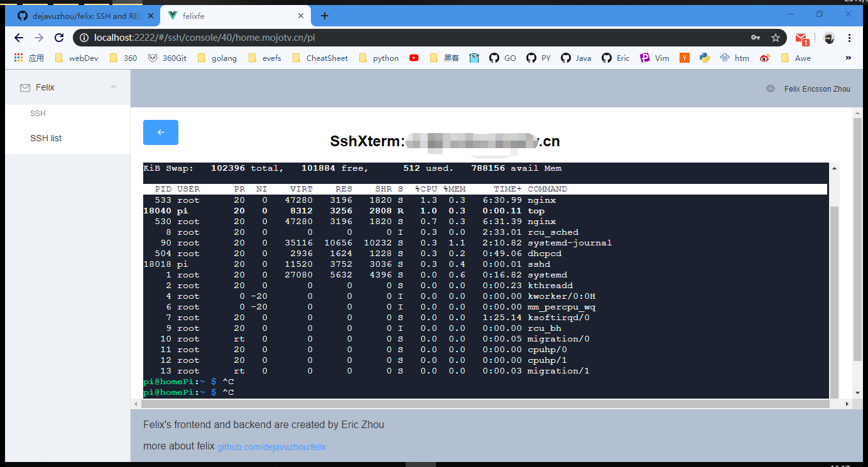Open Chrome three-dot menu
The height and width of the screenshot is (467, 868).
click(x=850, y=38)
